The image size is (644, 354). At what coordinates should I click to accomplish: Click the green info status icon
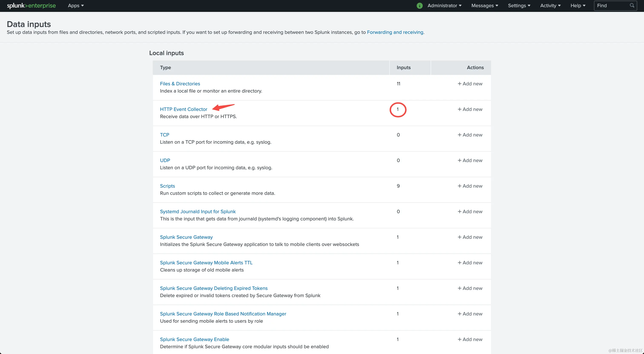coord(420,6)
